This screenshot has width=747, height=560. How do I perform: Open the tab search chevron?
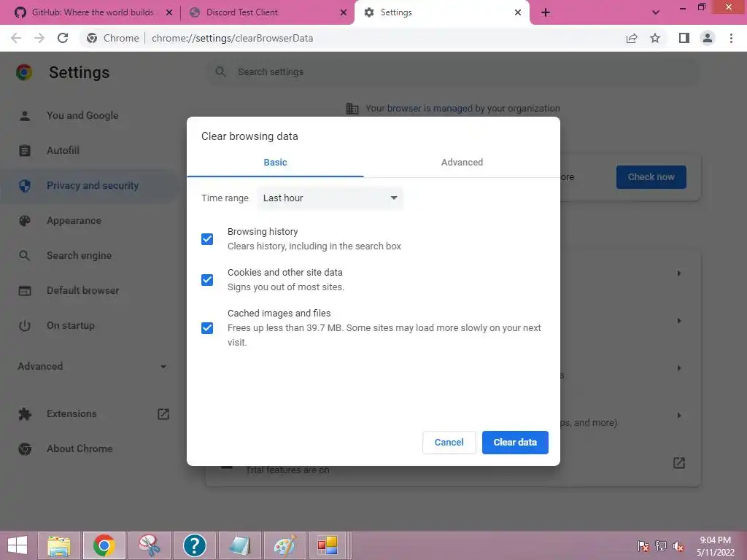point(656,12)
